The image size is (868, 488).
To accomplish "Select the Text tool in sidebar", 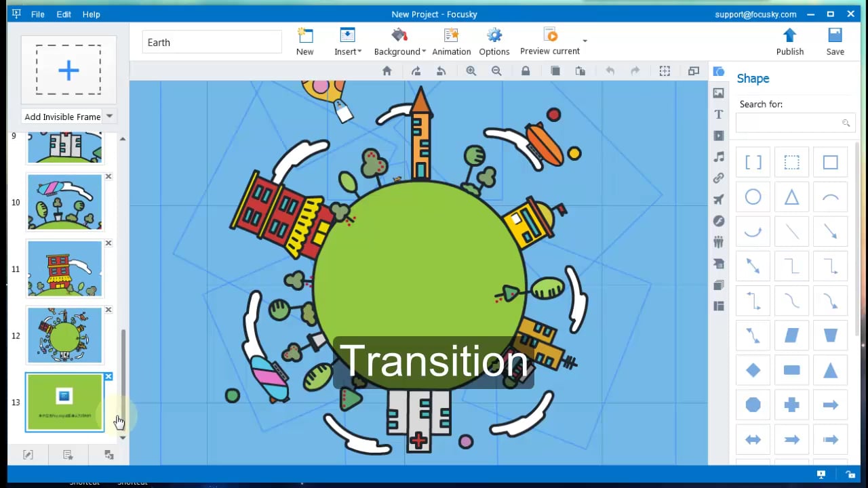I will (x=719, y=115).
